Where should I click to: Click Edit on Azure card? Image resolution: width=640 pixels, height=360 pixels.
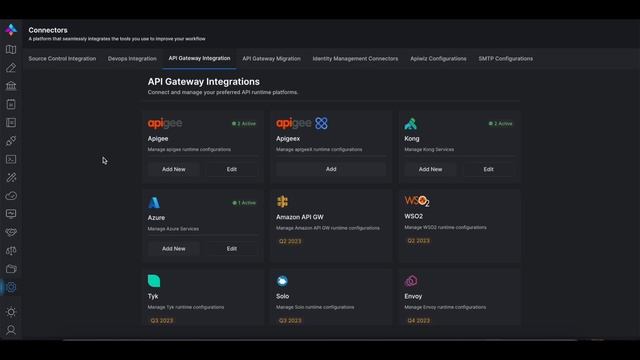[231, 249]
